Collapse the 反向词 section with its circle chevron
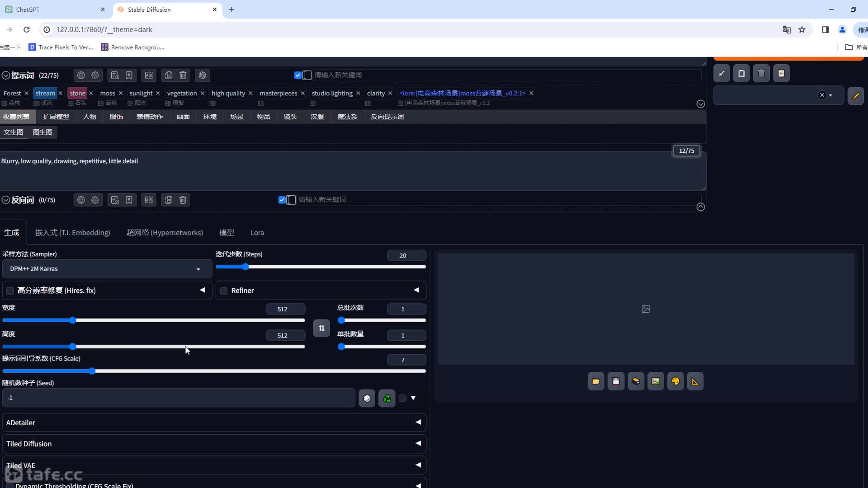The image size is (868, 488). [x=6, y=200]
